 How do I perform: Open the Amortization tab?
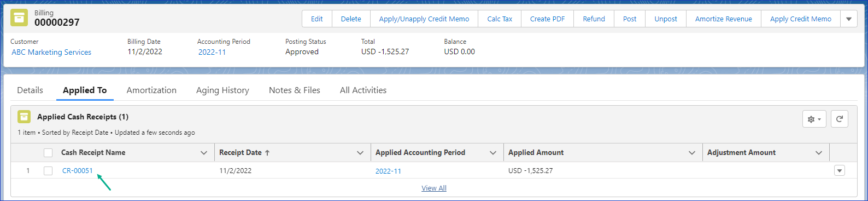[x=151, y=90]
